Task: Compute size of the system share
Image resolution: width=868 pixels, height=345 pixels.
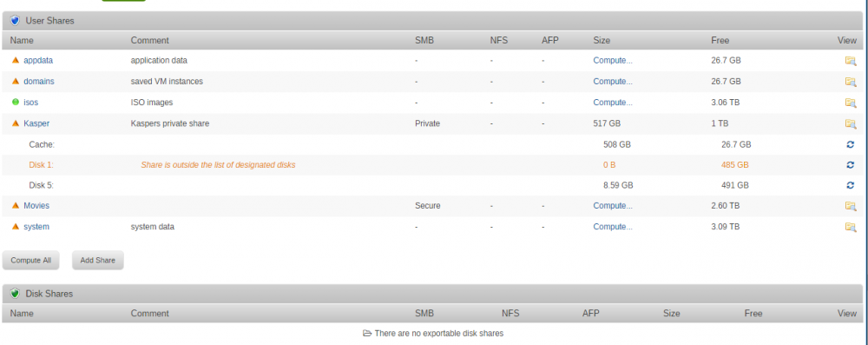Action: point(613,227)
